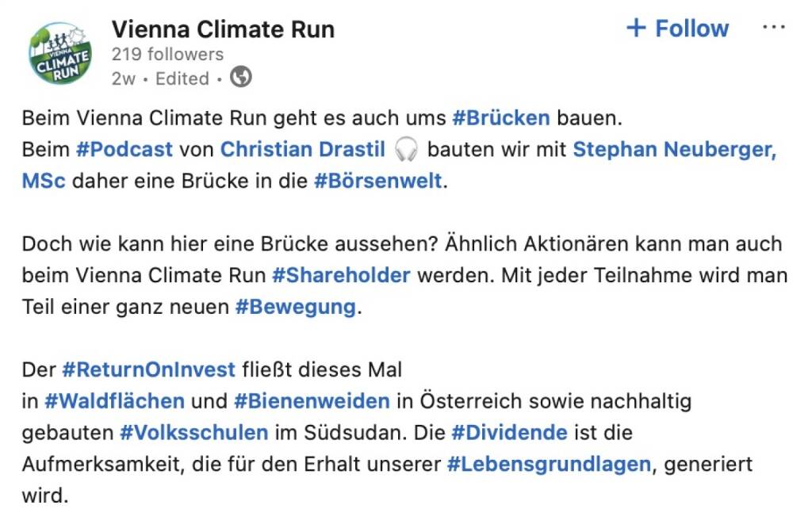Open the #Bewegung hashtag
Screen dimensions: 812x528
pos(296,307)
